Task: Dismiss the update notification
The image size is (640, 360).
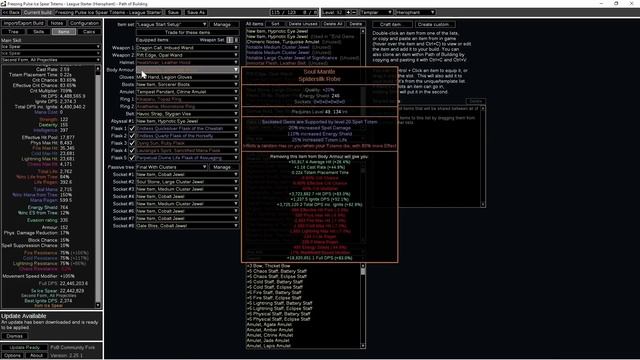Action: coord(14,336)
